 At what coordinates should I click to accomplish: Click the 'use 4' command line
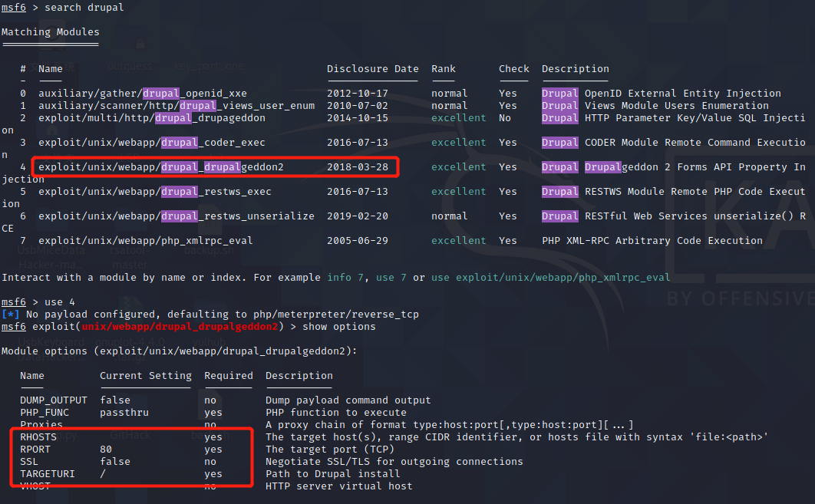(60, 302)
